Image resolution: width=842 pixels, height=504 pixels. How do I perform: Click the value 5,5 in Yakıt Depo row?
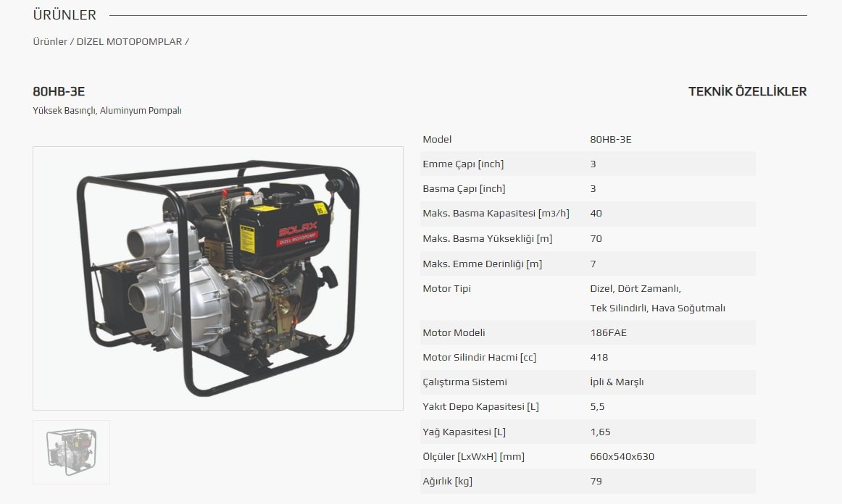[x=597, y=406]
